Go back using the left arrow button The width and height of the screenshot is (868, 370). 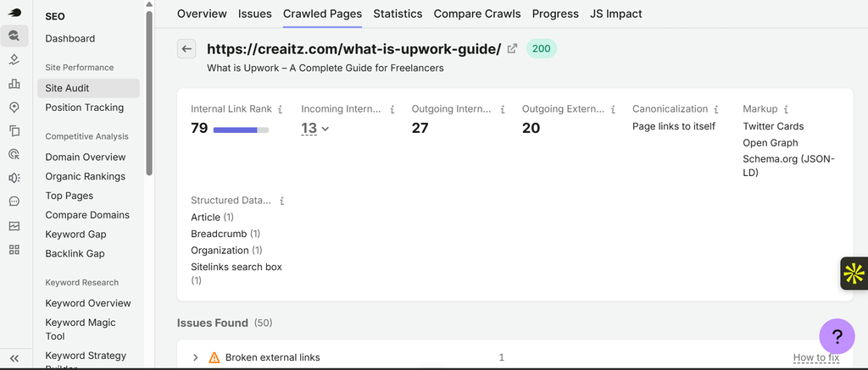pyautogui.click(x=186, y=48)
